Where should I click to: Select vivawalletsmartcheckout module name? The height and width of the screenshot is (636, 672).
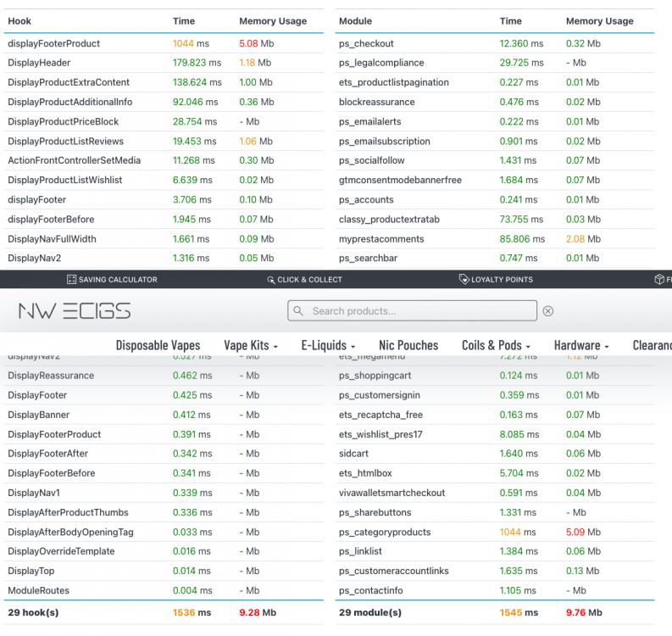pos(392,494)
